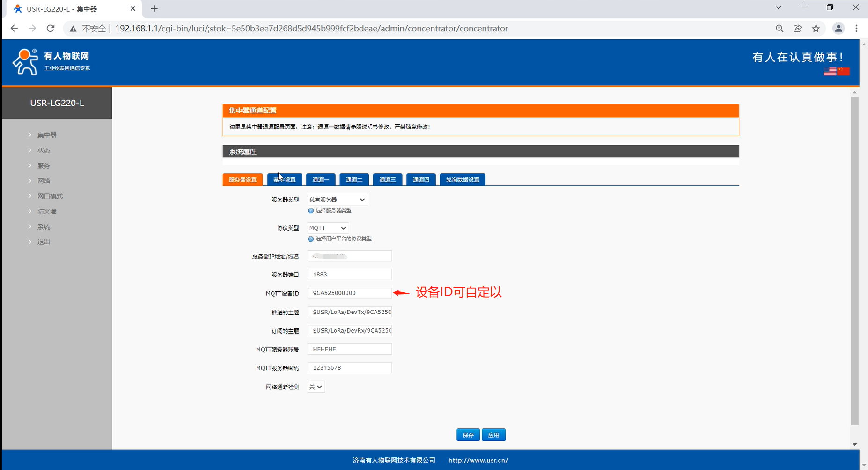Expand the 防火墙 sidebar item
Viewport: 868px width, 470px height.
coord(47,211)
